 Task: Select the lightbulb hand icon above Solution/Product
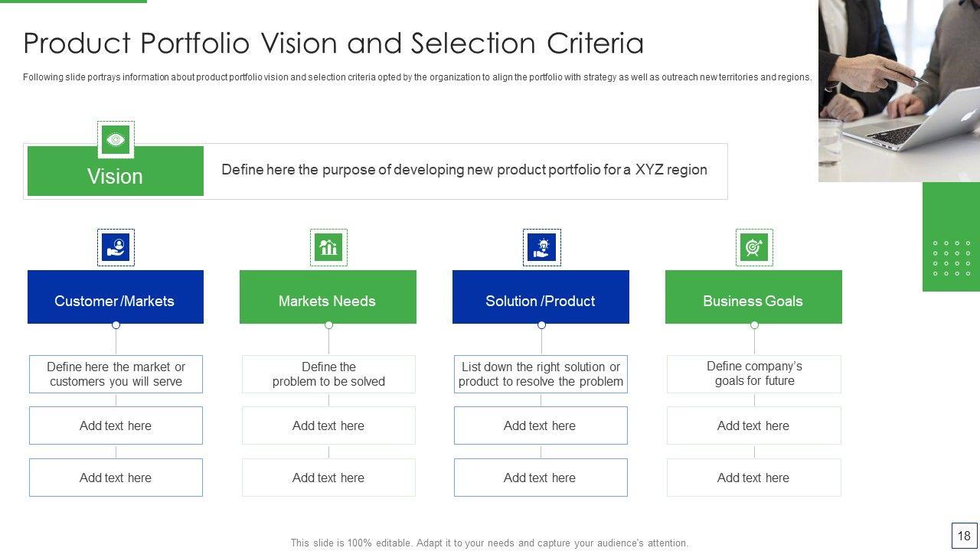tap(541, 247)
